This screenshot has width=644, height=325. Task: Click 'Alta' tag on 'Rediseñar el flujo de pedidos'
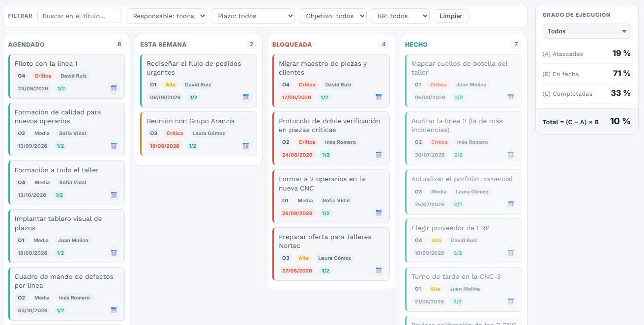point(171,85)
